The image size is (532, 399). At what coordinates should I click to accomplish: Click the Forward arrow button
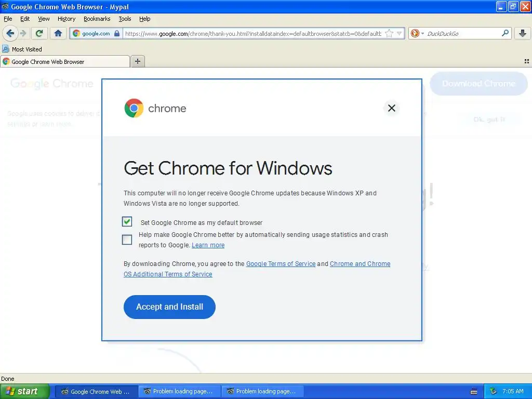(23, 33)
